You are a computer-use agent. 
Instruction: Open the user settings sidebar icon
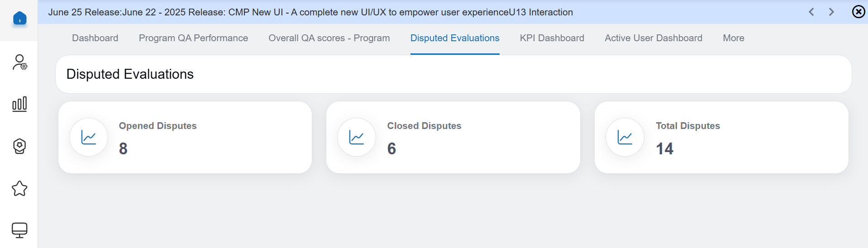tap(19, 62)
